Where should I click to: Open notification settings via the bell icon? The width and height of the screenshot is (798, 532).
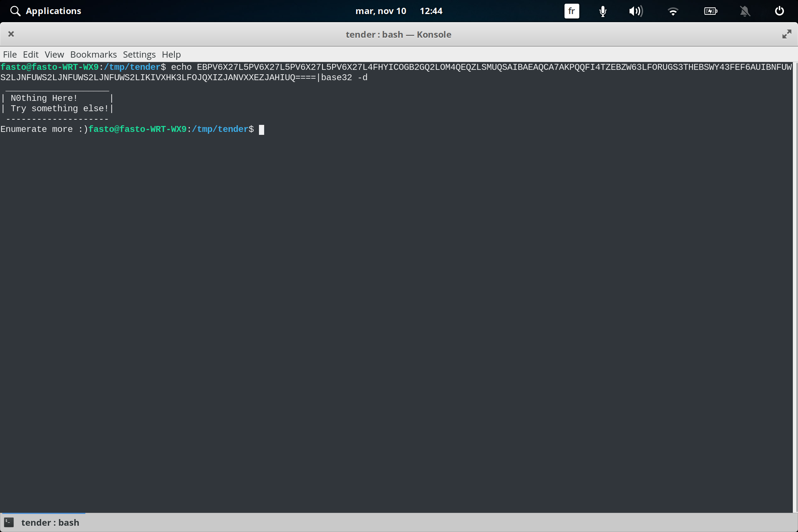[745, 11]
